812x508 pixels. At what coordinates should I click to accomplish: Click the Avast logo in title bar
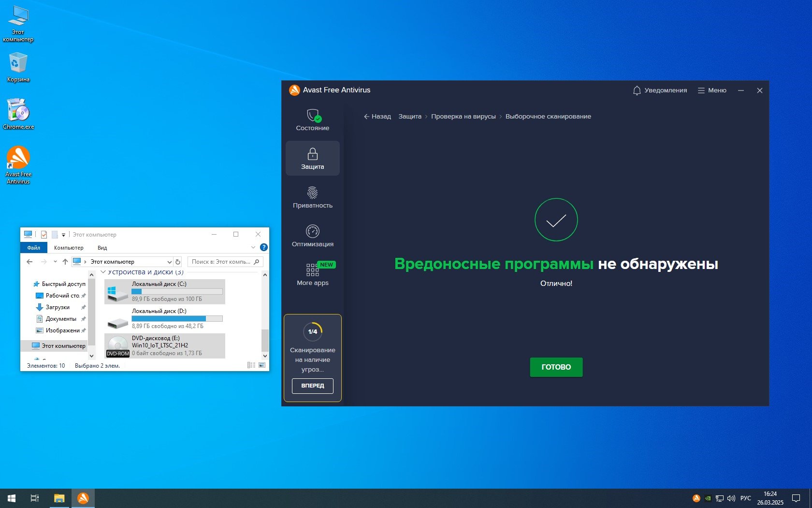(294, 90)
